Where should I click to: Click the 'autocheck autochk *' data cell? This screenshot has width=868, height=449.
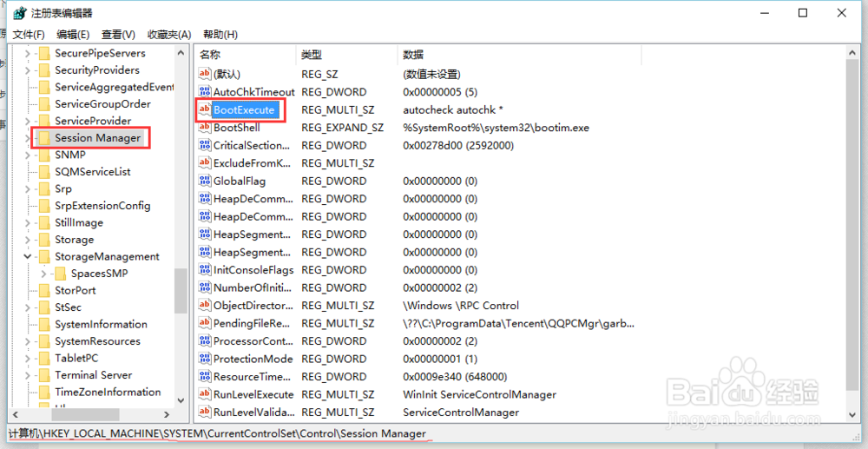[x=453, y=109]
